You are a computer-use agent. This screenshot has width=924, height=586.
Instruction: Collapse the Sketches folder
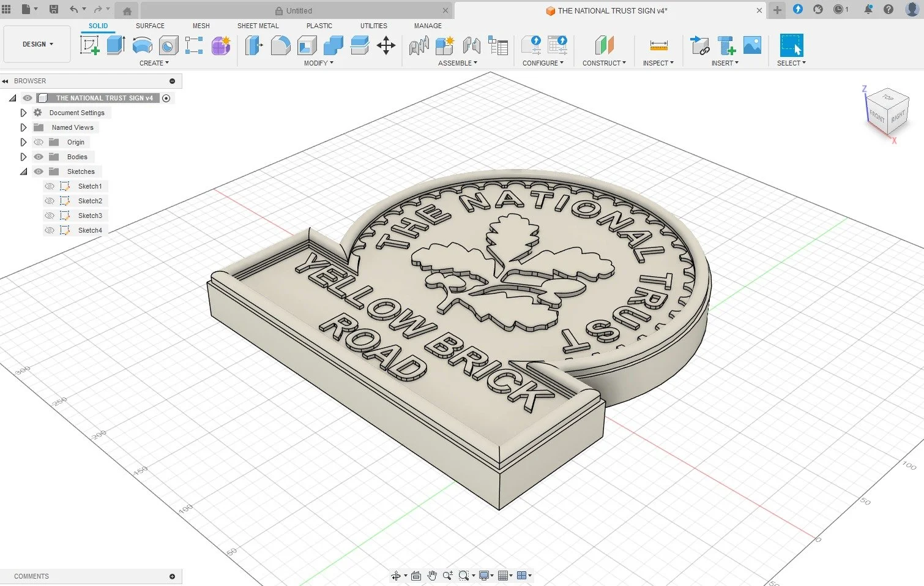[x=23, y=171]
